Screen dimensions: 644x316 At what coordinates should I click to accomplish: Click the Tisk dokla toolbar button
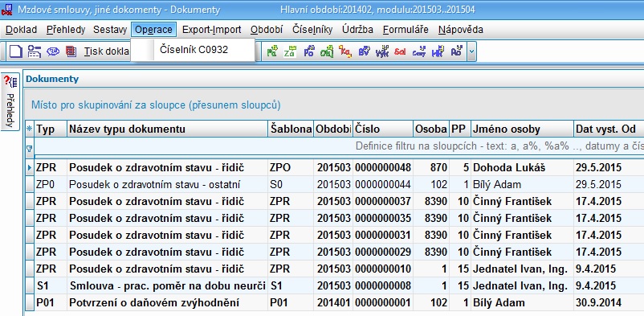coord(106,51)
